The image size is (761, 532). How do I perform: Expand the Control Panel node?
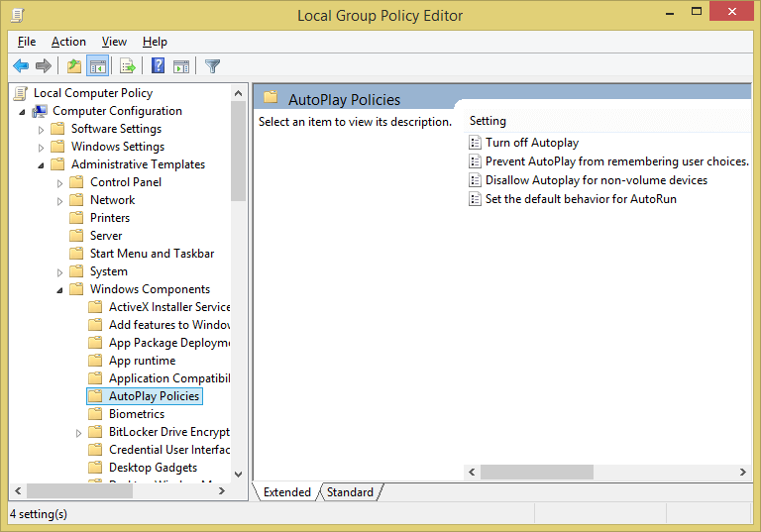(x=60, y=183)
